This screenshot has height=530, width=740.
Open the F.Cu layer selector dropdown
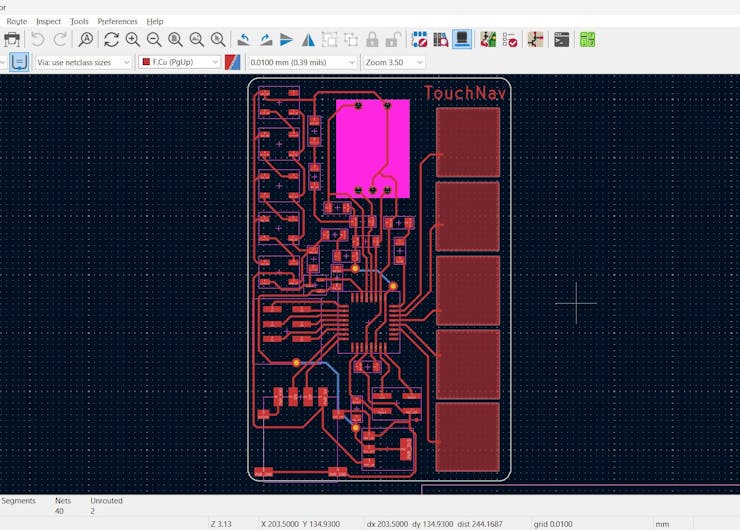[x=180, y=62]
